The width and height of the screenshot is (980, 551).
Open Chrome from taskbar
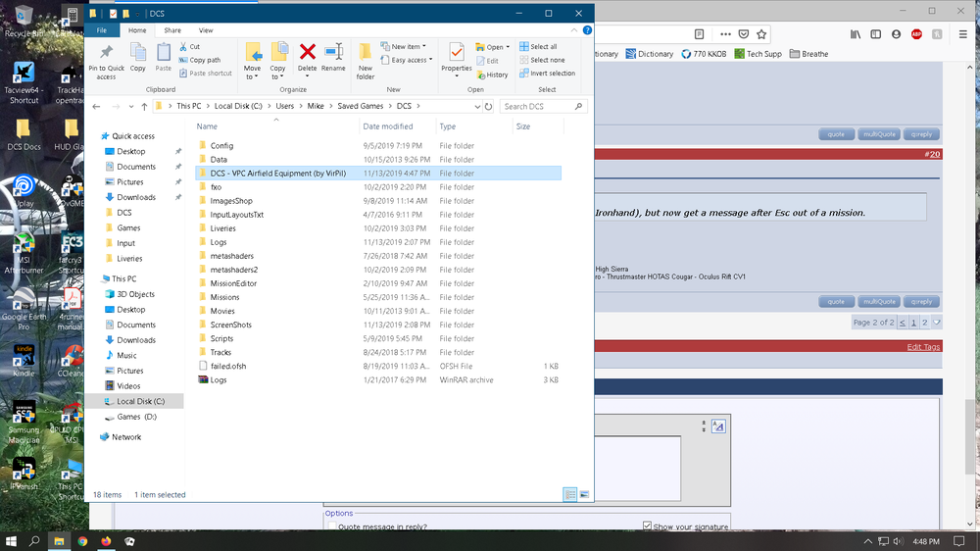pos(82,541)
